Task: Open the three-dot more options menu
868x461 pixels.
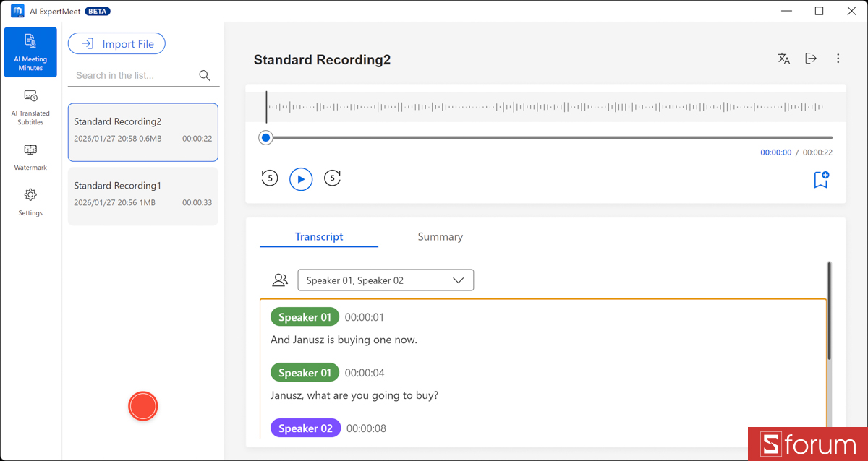Action: (x=838, y=59)
